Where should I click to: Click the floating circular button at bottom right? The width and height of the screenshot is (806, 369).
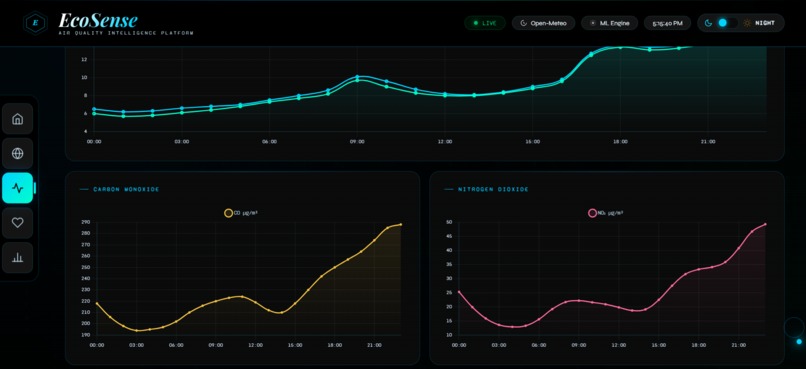[794, 327]
